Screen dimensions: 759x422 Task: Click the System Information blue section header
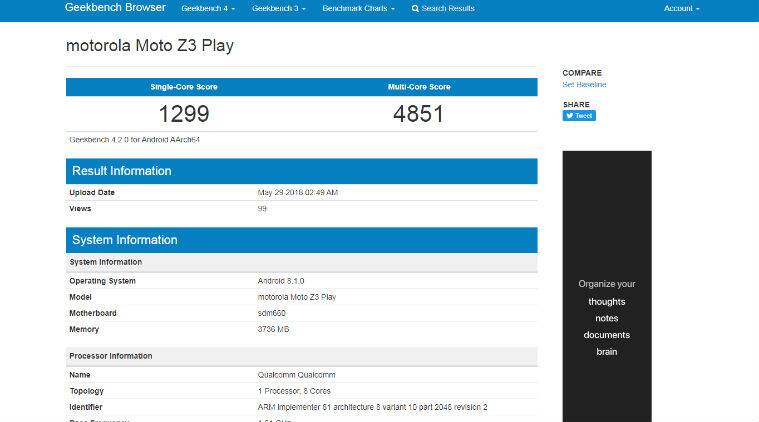pos(302,240)
